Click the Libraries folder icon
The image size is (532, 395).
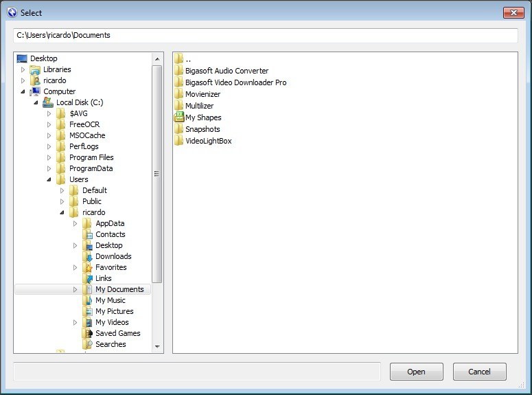[35, 70]
